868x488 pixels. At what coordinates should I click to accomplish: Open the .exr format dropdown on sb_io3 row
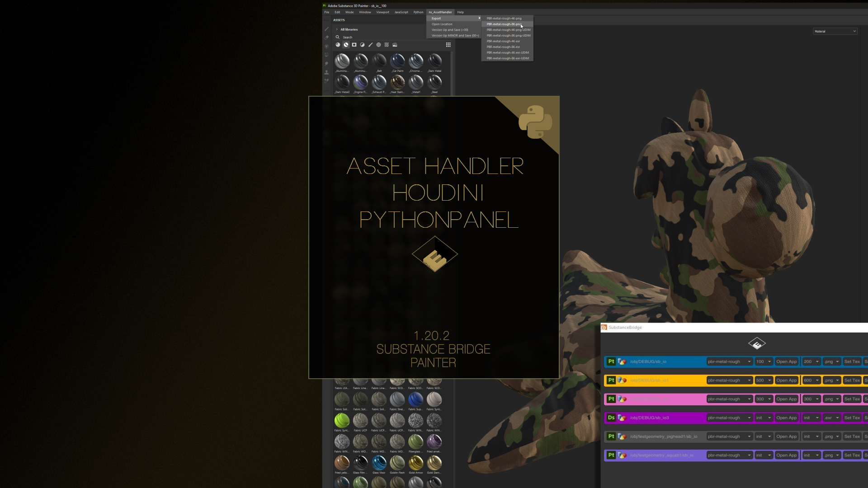click(x=831, y=418)
